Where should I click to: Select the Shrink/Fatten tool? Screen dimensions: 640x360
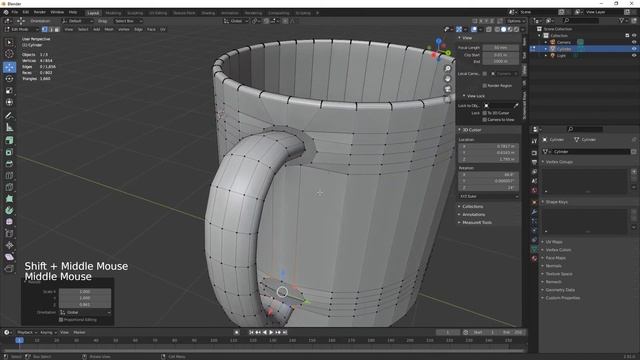pyautogui.click(x=9, y=245)
